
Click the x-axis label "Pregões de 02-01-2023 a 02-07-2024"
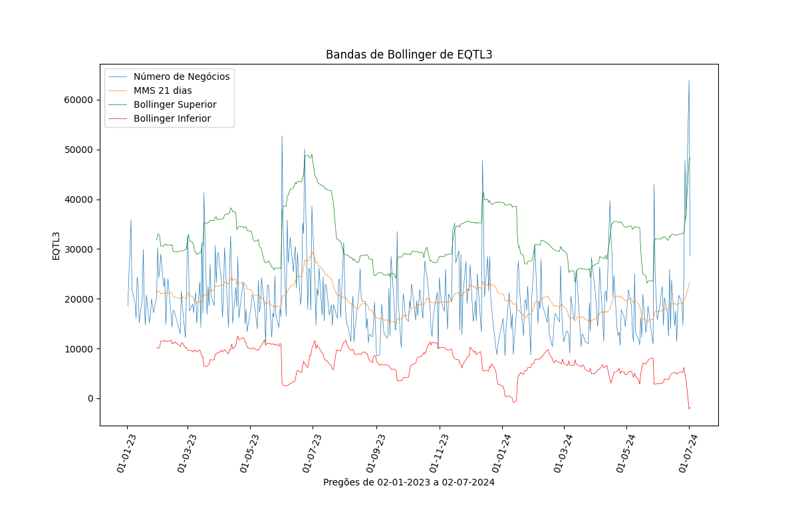[x=409, y=482]
